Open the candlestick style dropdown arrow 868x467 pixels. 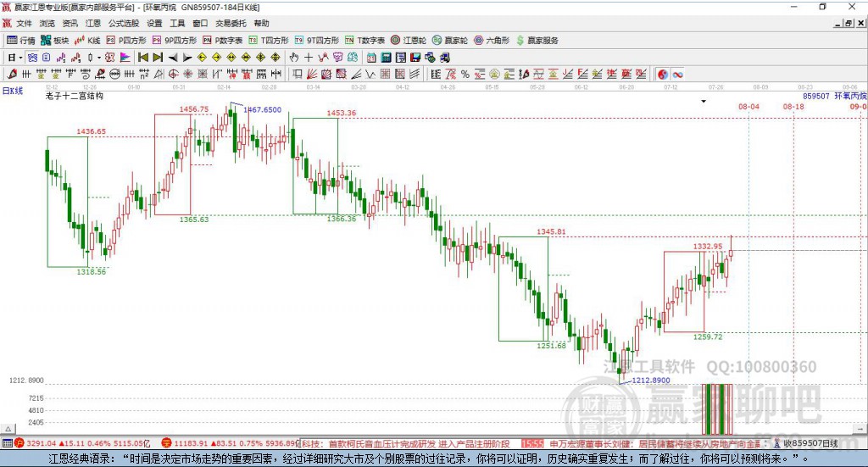point(98,58)
